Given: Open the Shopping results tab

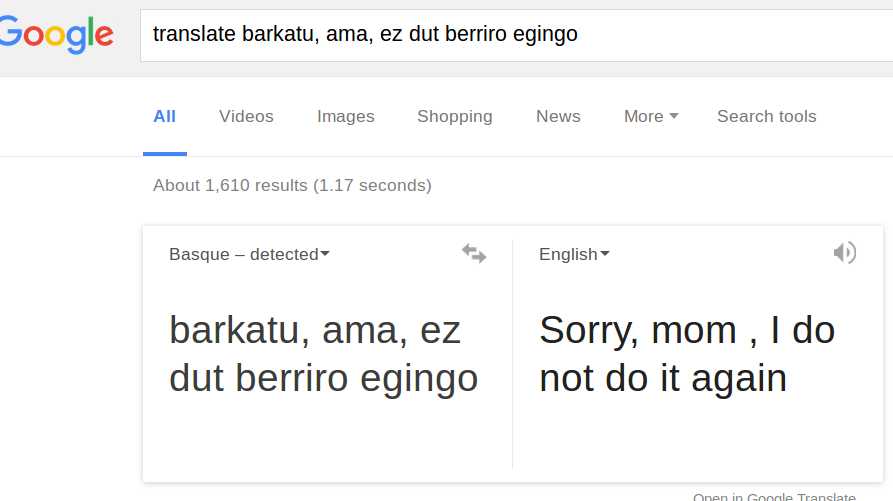Looking at the screenshot, I should 454,116.
